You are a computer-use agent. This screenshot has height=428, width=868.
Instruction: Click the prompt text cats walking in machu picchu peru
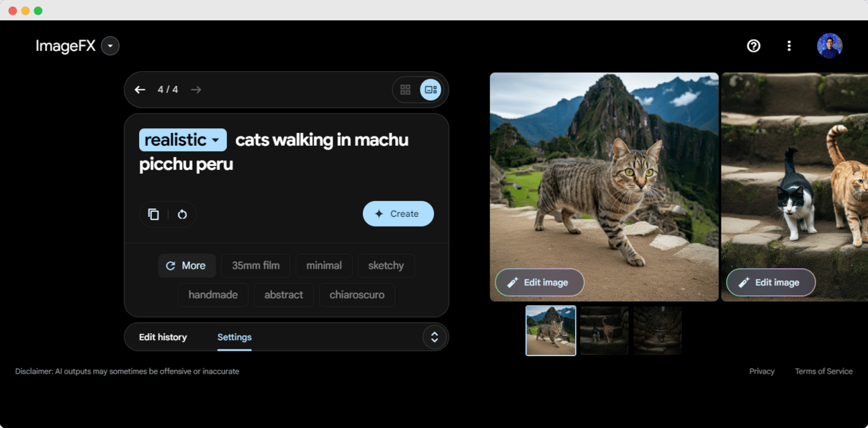coord(274,152)
